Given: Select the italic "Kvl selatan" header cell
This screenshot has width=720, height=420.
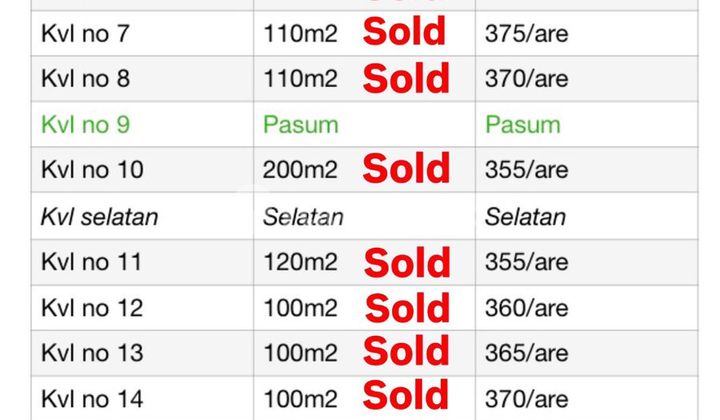Looking at the screenshot, I should point(99,216).
